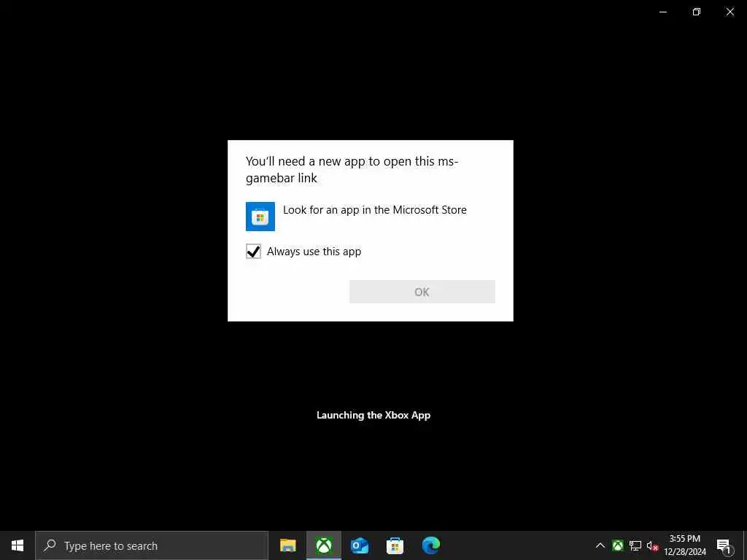
Task: Click the muted volume tray icon
Action: coord(652,545)
